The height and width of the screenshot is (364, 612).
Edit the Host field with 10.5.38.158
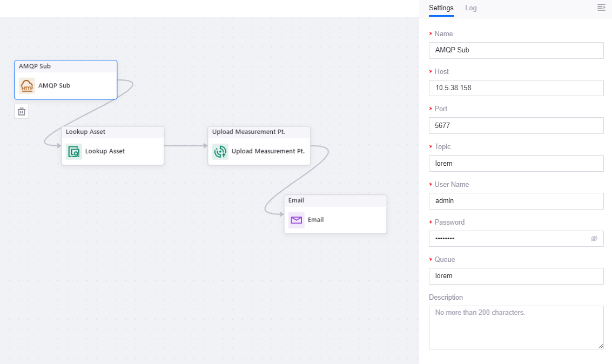tap(516, 88)
